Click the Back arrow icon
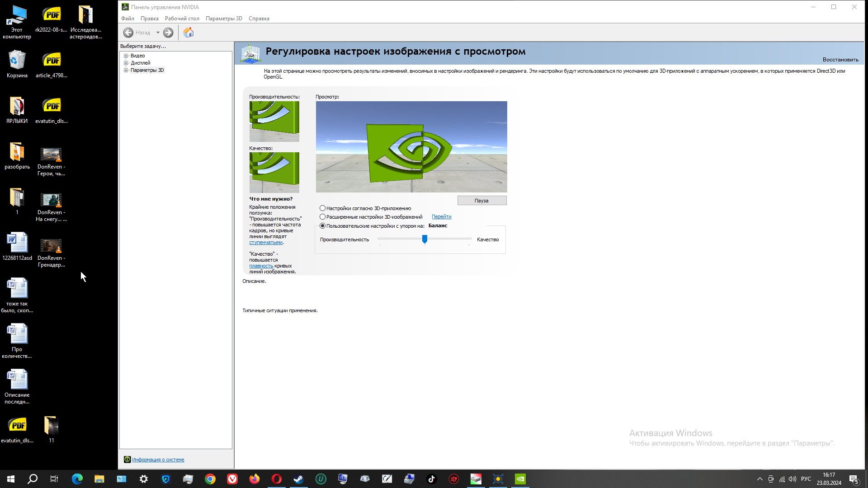 tap(128, 33)
